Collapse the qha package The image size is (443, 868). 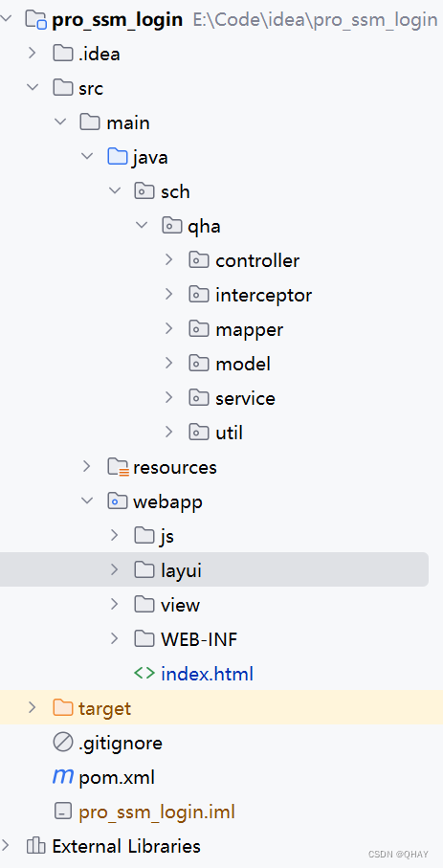[x=142, y=225]
